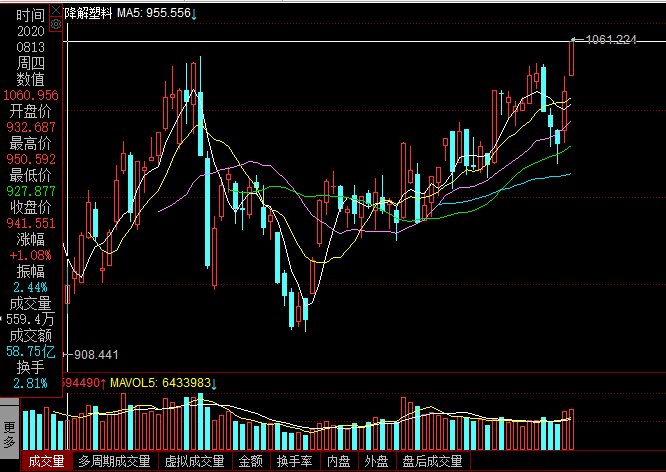The width and height of the screenshot is (666, 472).
Task: Close the data info panel with X icon
Action: (54, 11)
